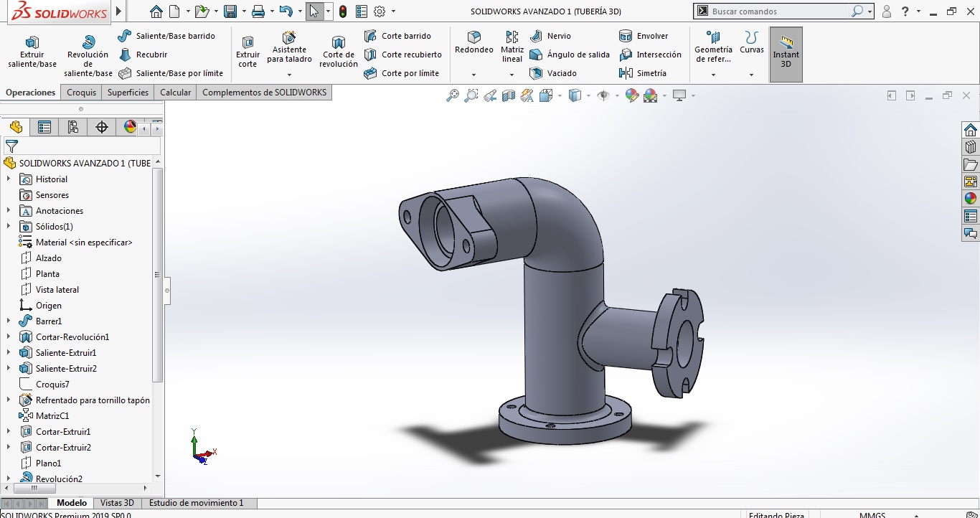Start the Extruir corte tool
This screenshot has height=518, width=980.
point(248,52)
